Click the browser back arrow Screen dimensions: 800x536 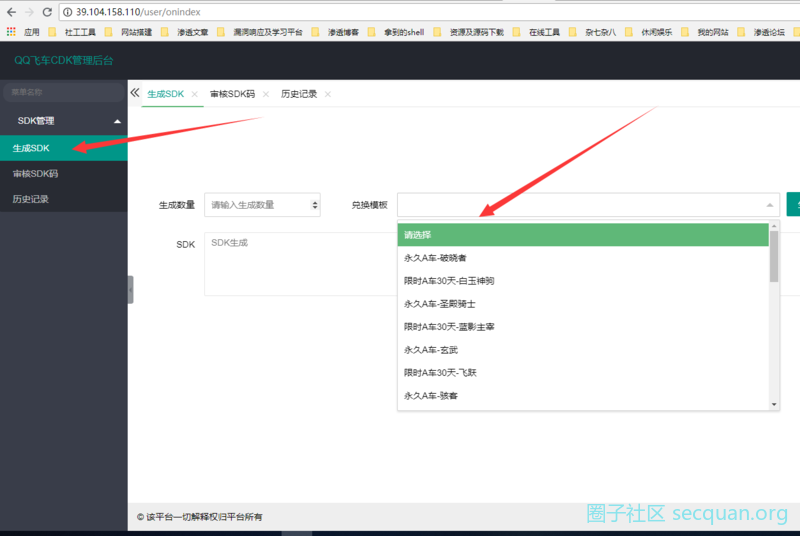(x=9, y=11)
